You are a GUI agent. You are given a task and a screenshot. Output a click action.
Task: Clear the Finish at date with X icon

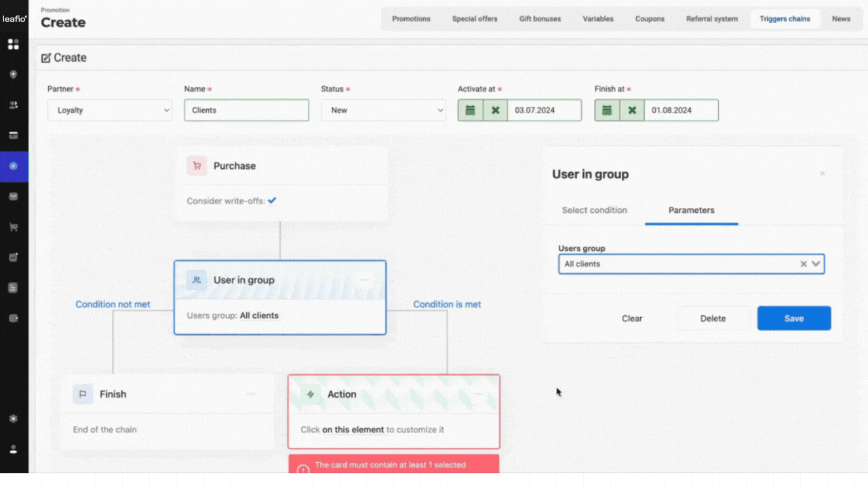click(632, 110)
